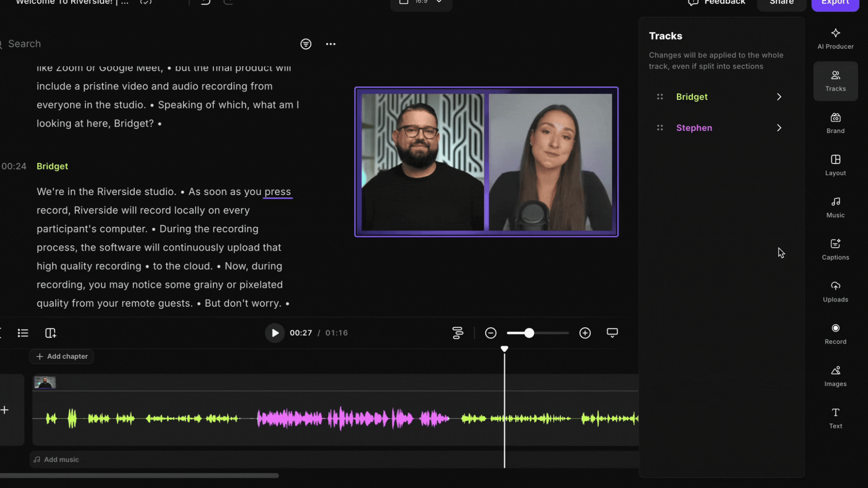
Task: Open the Text panel
Action: pyautogui.click(x=835, y=418)
